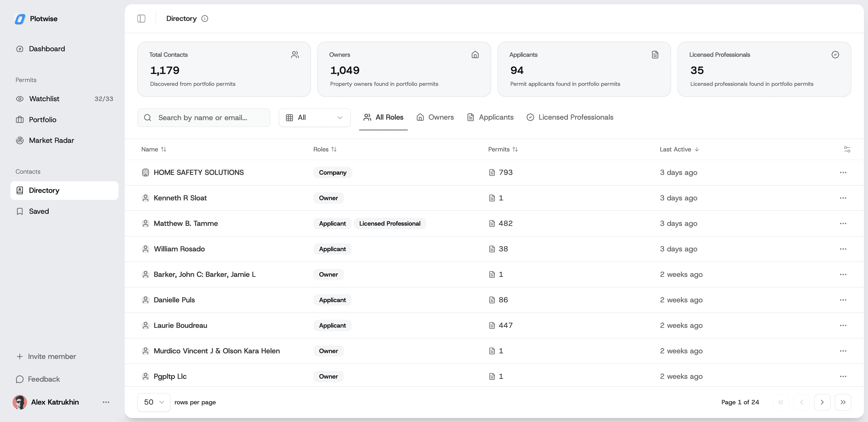Open the All filter dropdown

pyautogui.click(x=314, y=117)
